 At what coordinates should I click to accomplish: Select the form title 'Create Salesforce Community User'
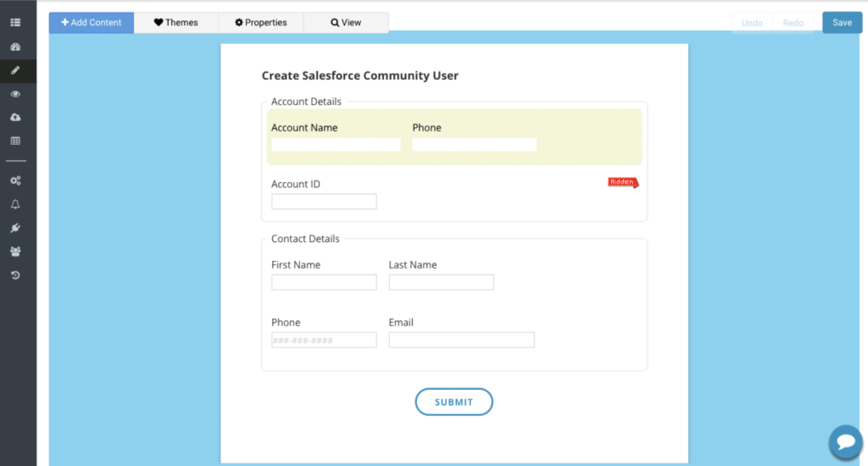click(x=359, y=75)
